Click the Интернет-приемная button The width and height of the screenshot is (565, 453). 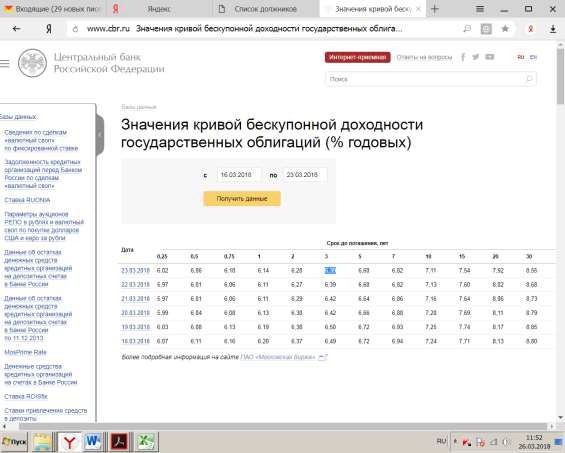coord(357,57)
